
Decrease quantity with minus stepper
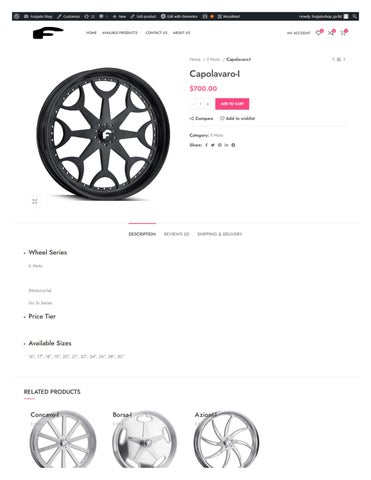coord(193,104)
